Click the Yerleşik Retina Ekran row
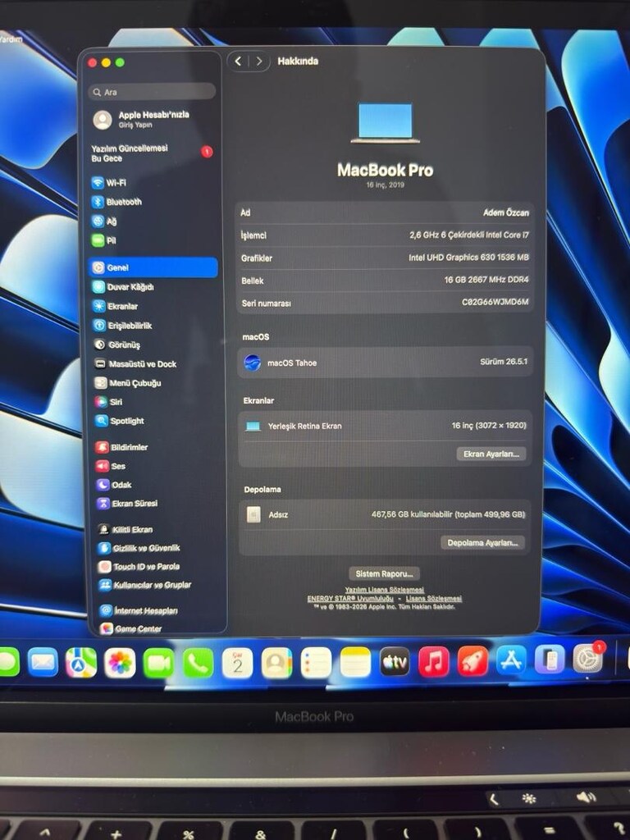Screen dimensions: 630x840 point(386,426)
